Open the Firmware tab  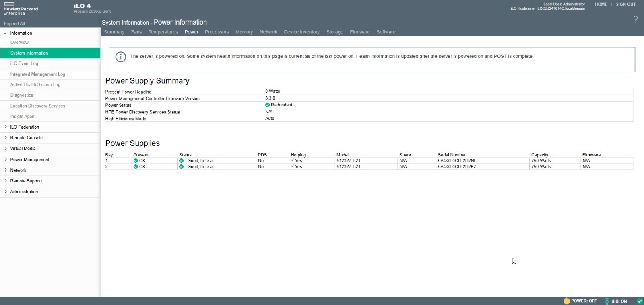coord(359,32)
